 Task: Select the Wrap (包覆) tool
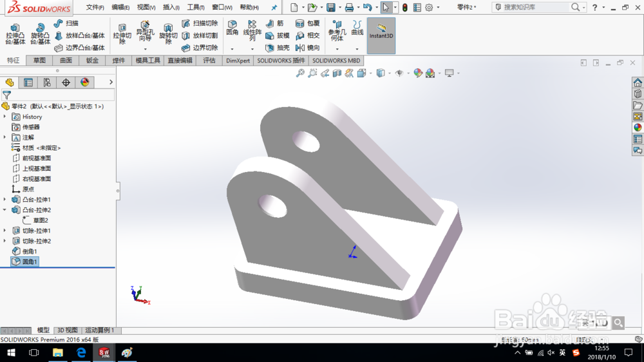[308, 23]
